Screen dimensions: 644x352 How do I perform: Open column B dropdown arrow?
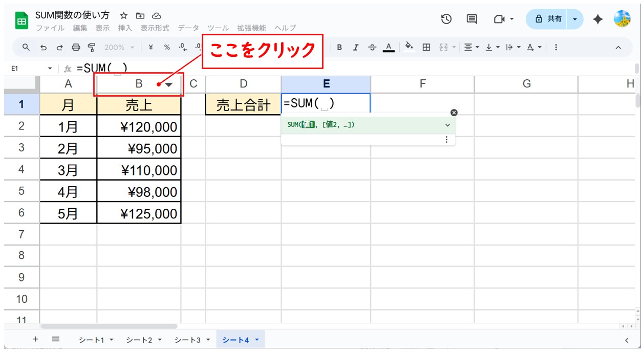coord(169,84)
